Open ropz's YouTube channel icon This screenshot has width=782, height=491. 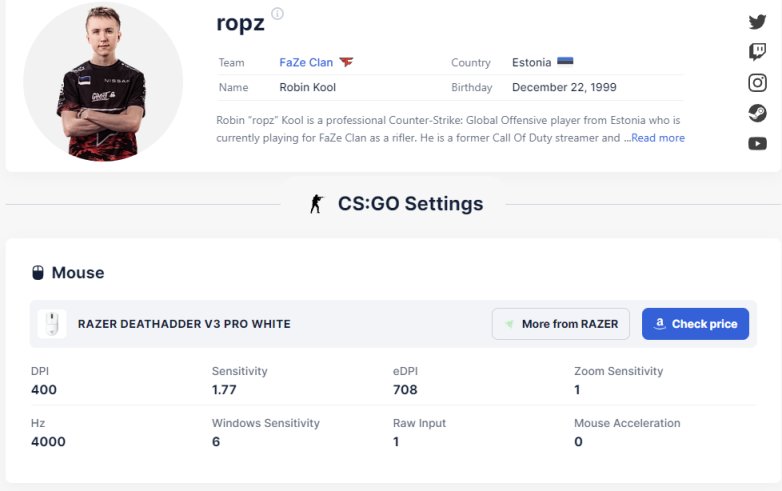click(x=757, y=144)
